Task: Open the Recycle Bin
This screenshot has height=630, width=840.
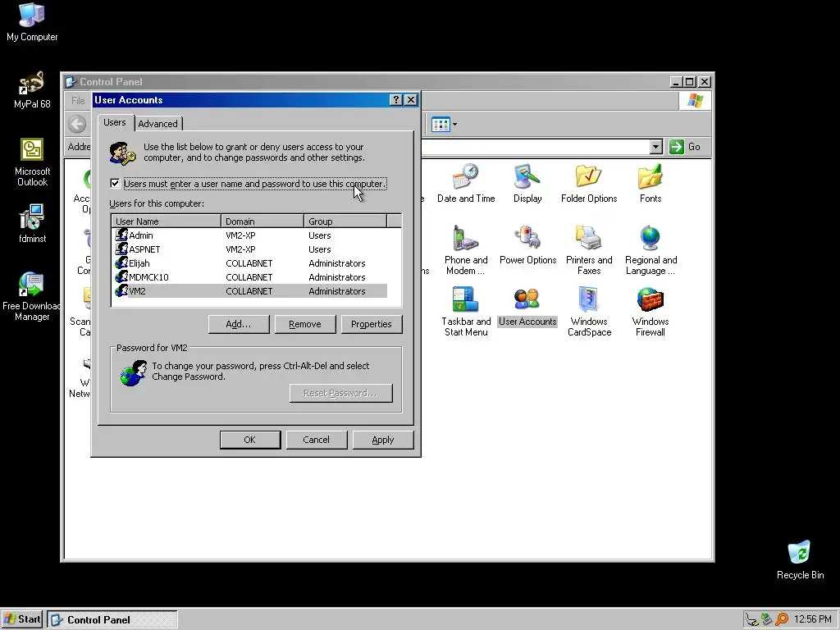Action: click(x=800, y=559)
